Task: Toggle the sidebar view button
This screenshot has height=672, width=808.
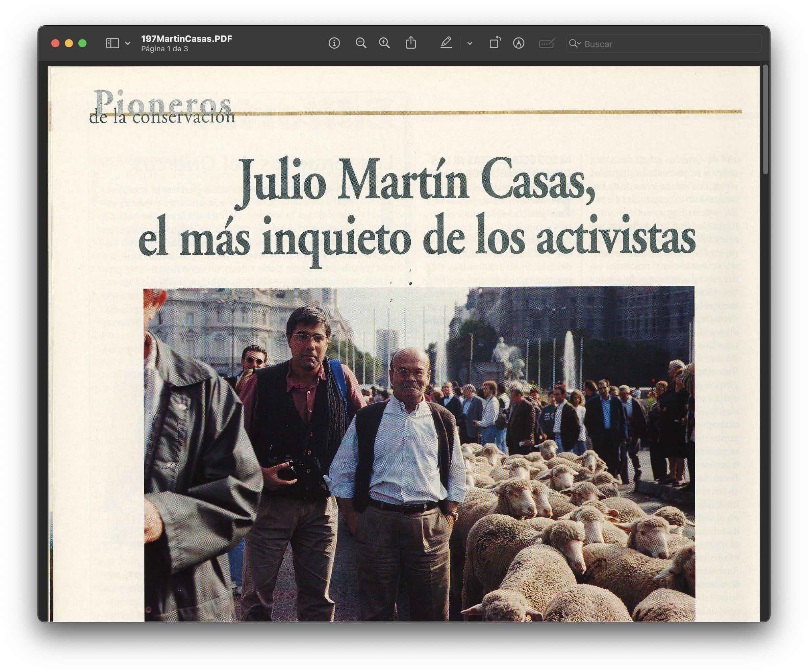Action: (112, 44)
